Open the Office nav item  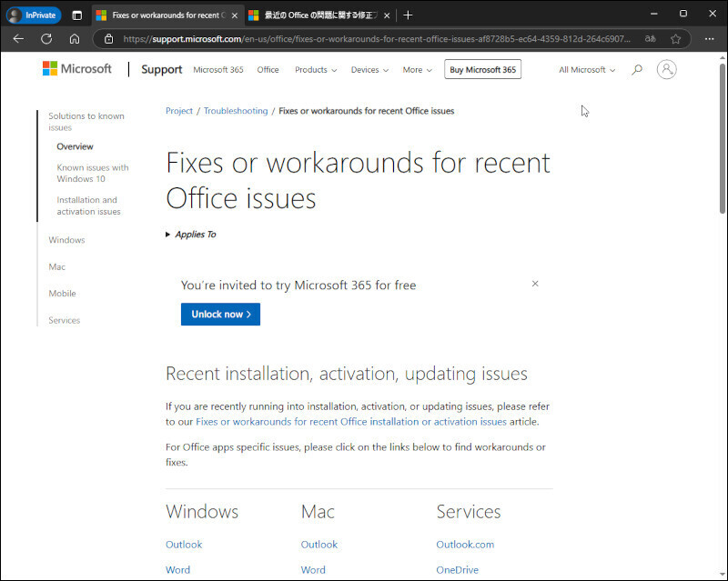[x=268, y=70]
